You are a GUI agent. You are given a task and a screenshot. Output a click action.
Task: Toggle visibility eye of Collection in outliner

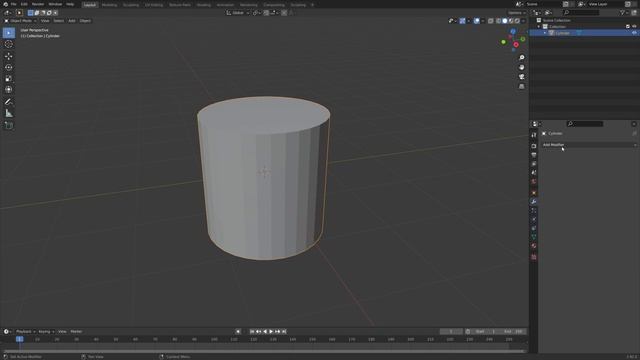(x=634, y=27)
